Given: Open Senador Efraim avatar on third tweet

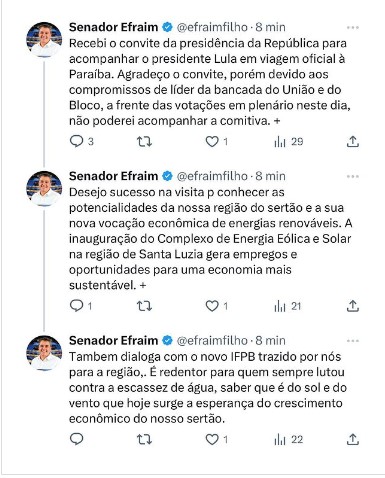Looking at the screenshot, I should [x=44, y=353].
